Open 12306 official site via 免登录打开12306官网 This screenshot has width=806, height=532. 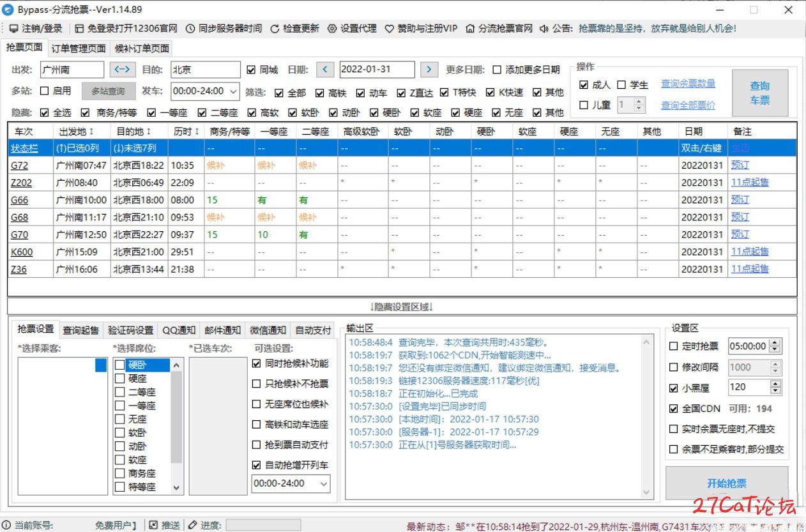point(80,29)
